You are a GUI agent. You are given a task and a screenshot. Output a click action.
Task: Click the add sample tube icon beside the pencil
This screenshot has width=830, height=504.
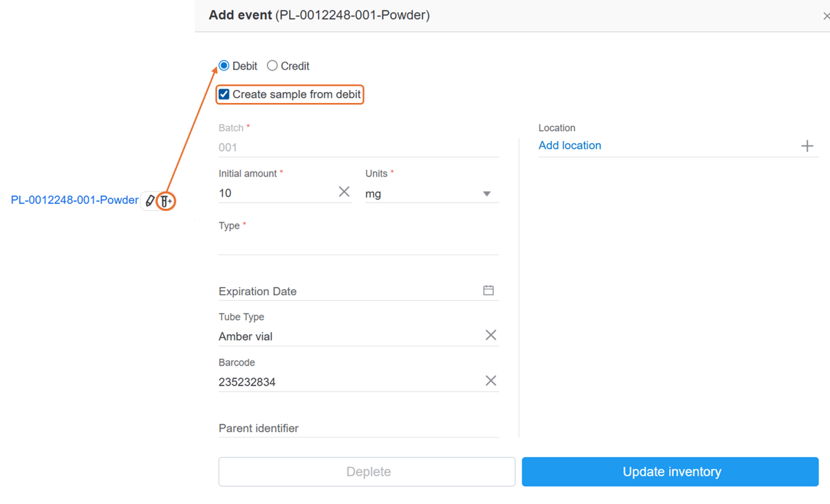pos(165,200)
